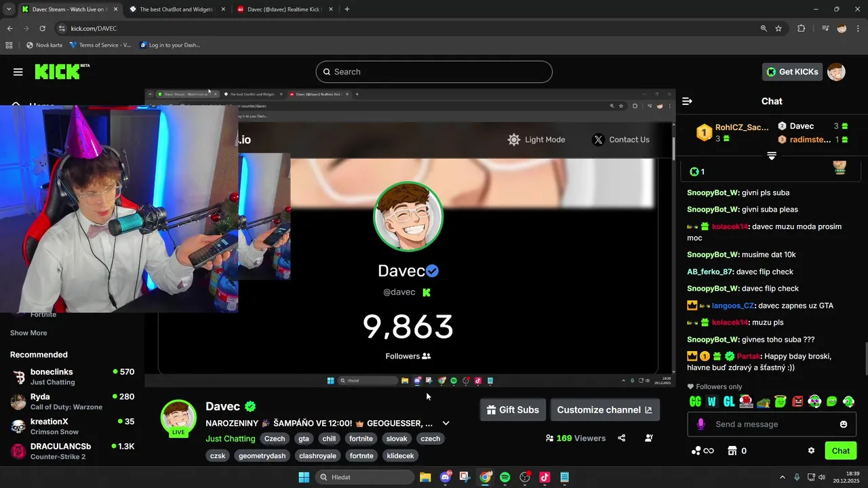
Task: Open recommended channel DRACULANCSb
Action: coord(72,451)
